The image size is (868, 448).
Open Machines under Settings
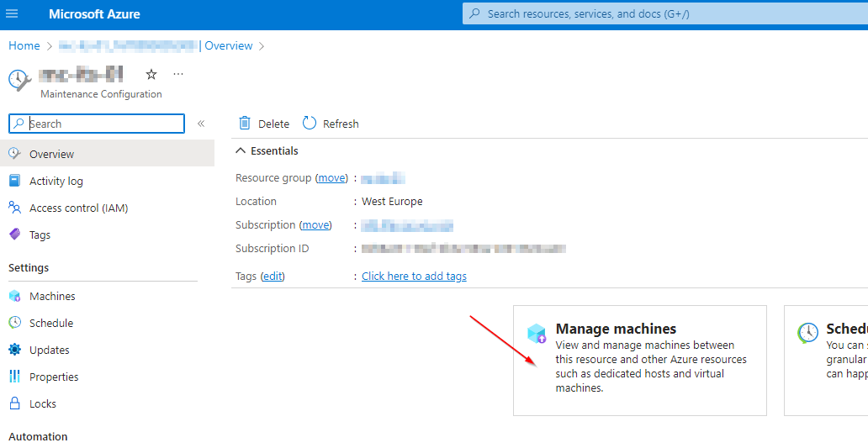(52, 297)
